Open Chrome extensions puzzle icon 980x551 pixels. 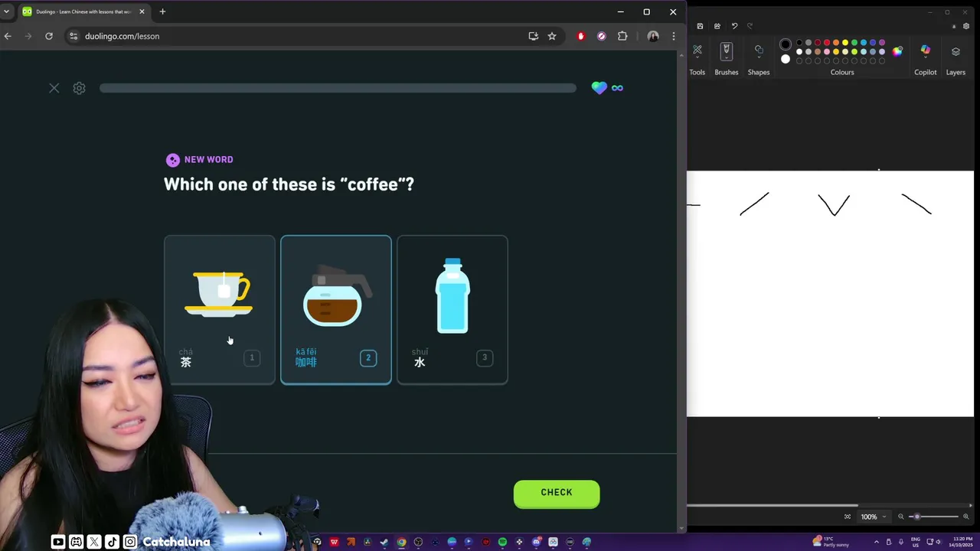point(622,36)
